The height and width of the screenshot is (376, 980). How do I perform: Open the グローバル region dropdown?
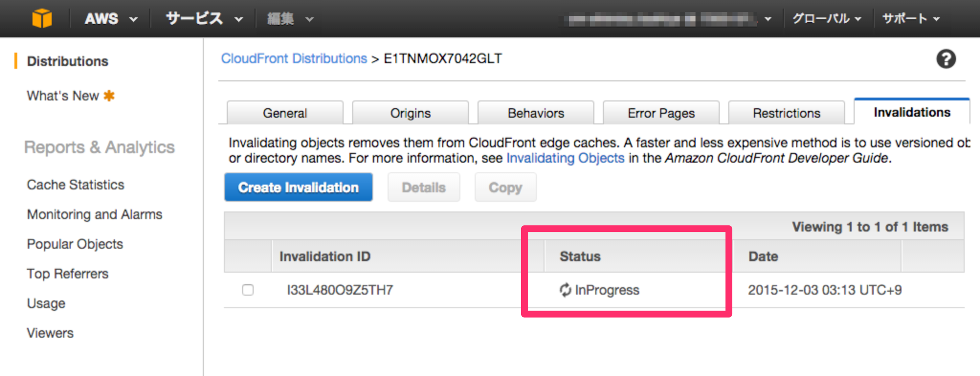click(x=827, y=19)
